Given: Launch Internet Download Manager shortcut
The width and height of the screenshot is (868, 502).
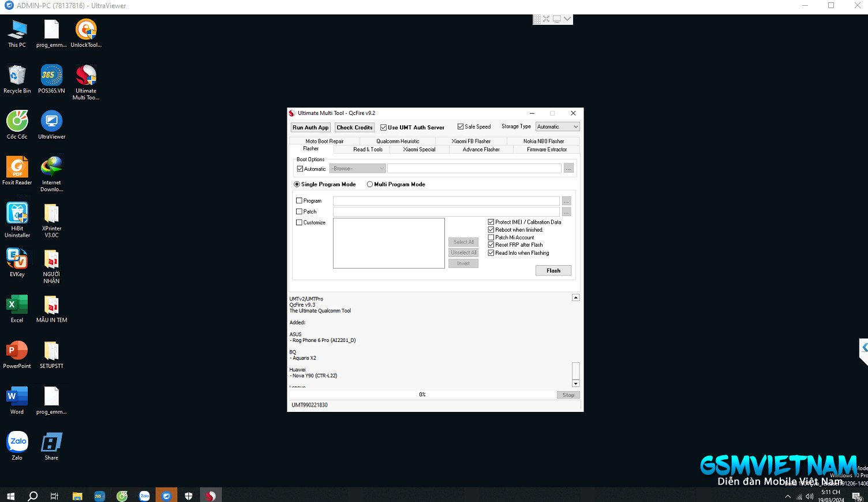Looking at the screenshot, I should (51, 174).
